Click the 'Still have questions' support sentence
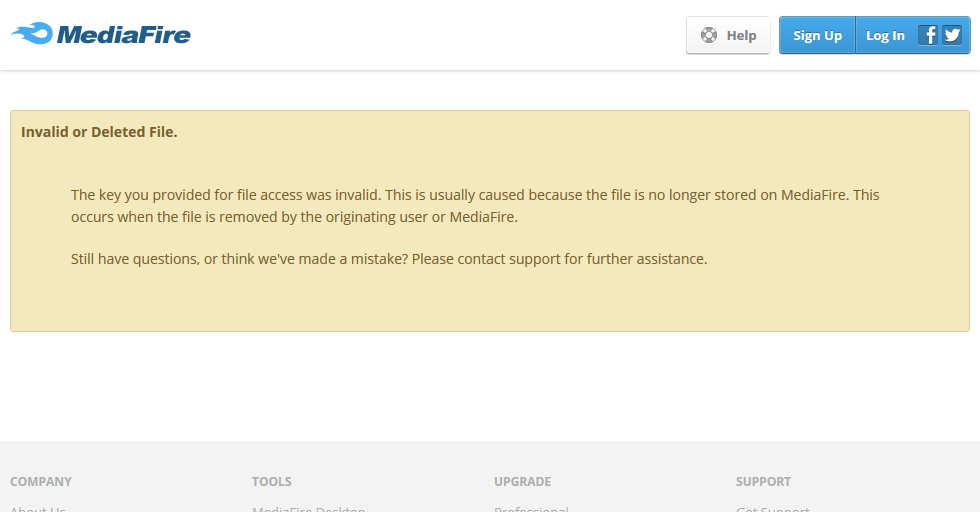 click(x=389, y=259)
